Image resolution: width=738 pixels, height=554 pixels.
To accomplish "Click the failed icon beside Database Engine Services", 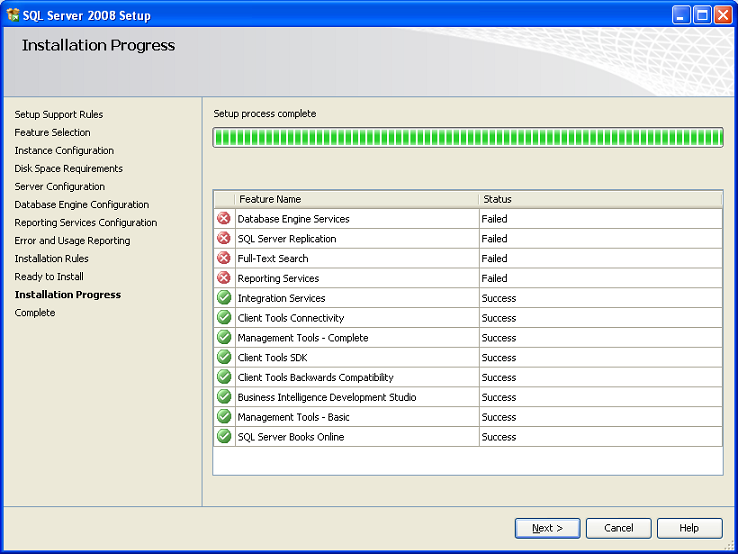I will [x=224, y=218].
